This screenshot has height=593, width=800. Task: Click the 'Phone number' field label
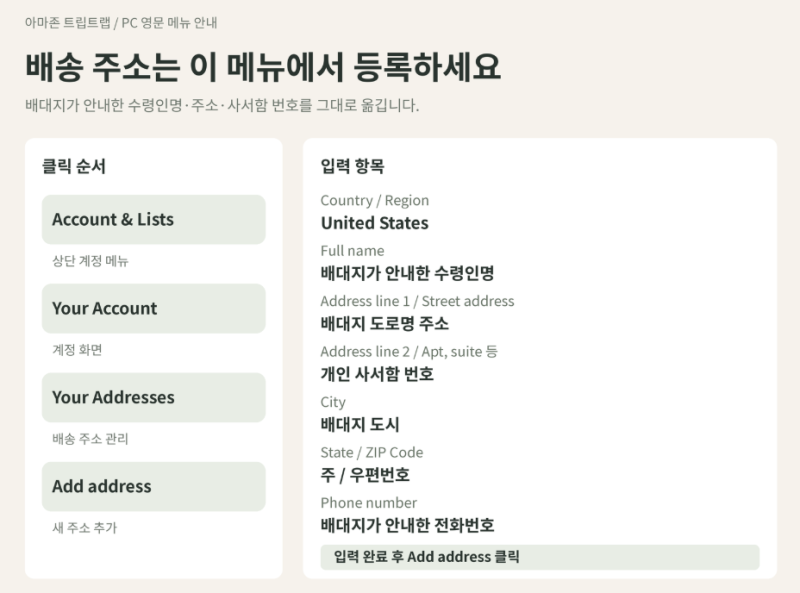[x=368, y=503]
